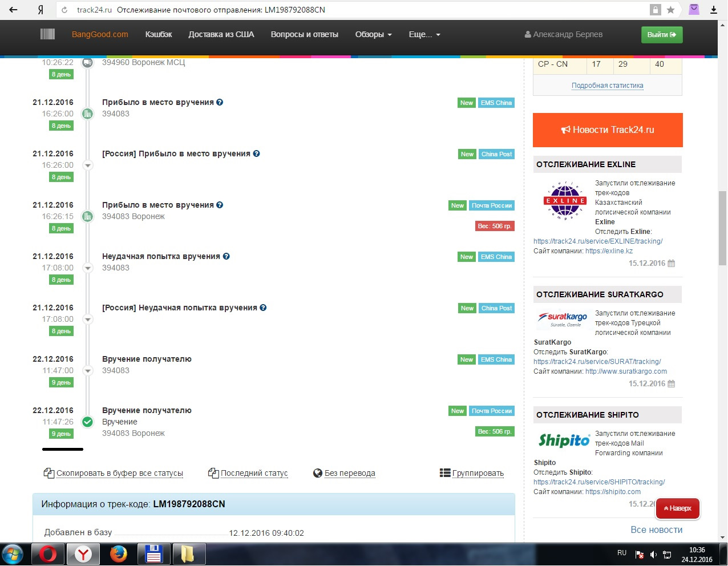728x566 pixels.
Task: Open downloads arrow icon
Action: pos(714,10)
